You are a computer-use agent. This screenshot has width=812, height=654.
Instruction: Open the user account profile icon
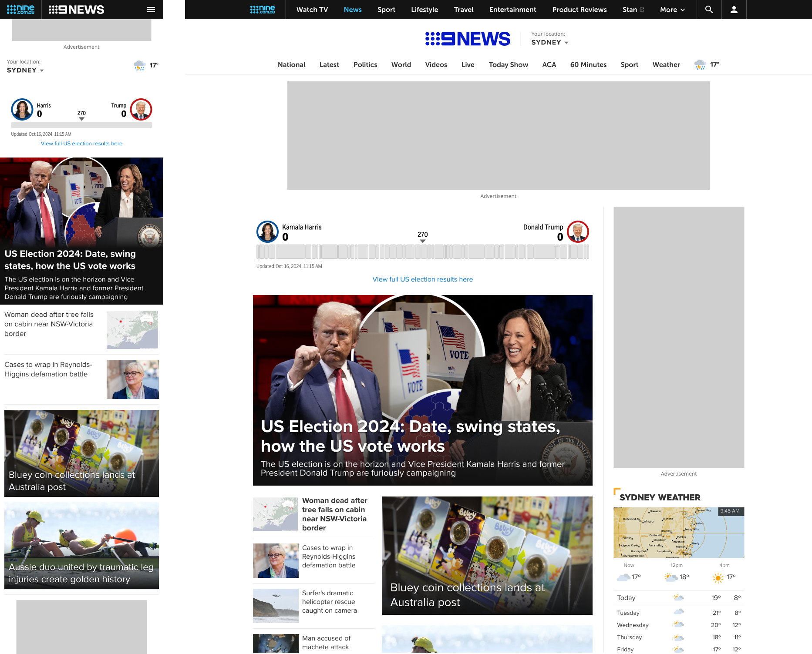tap(734, 10)
